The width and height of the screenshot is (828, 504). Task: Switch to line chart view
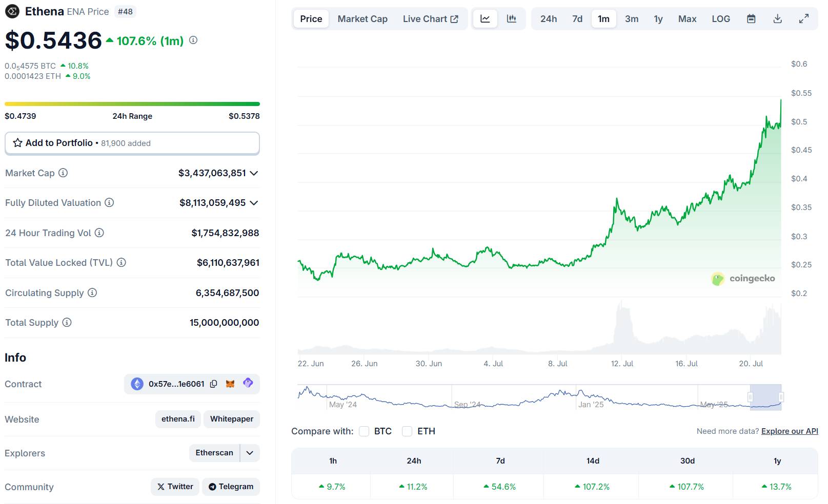485,19
